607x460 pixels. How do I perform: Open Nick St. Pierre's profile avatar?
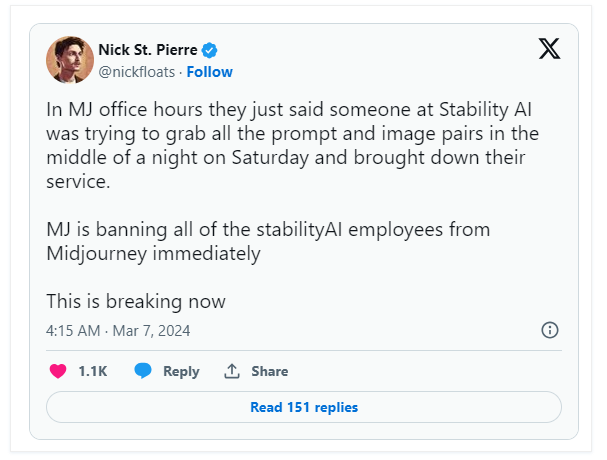[70, 60]
